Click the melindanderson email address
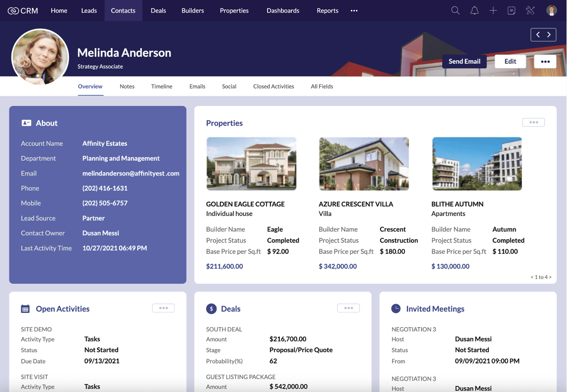The height and width of the screenshot is (392, 567). click(131, 174)
